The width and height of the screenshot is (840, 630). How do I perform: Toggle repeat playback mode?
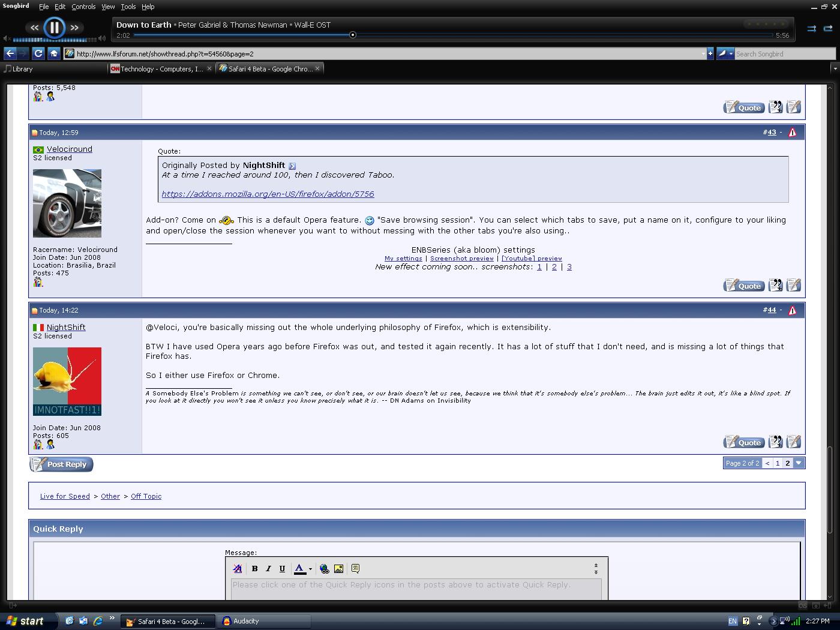click(828, 28)
